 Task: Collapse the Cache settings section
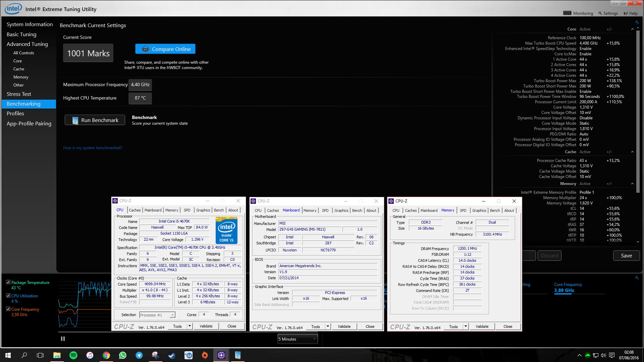(632, 152)
